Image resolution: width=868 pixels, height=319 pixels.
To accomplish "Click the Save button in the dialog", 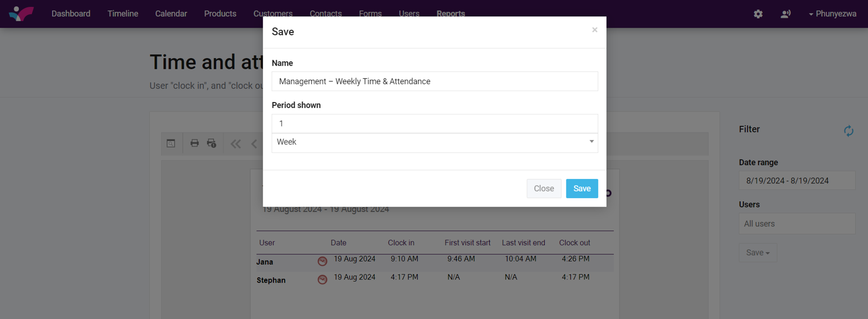I will 582,188.
